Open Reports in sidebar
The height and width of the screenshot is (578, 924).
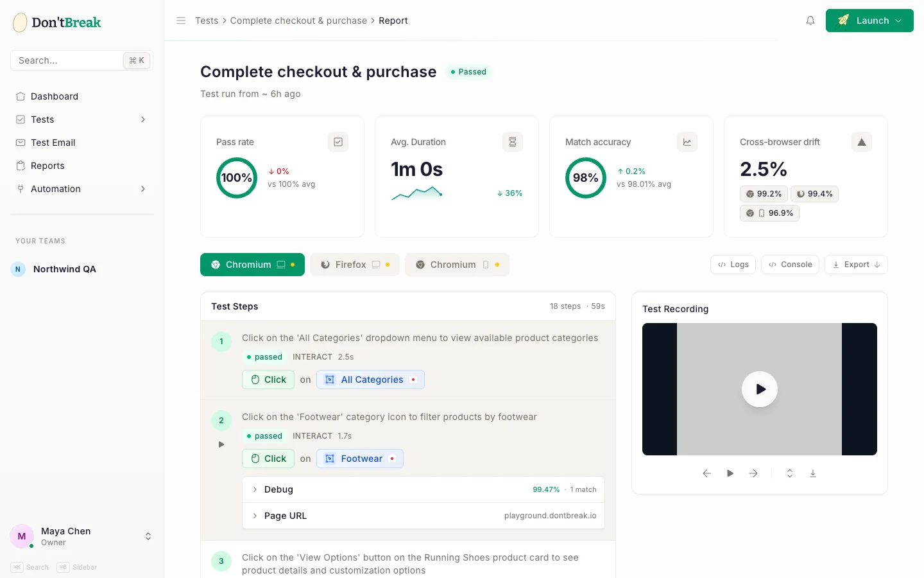[81, 166]
